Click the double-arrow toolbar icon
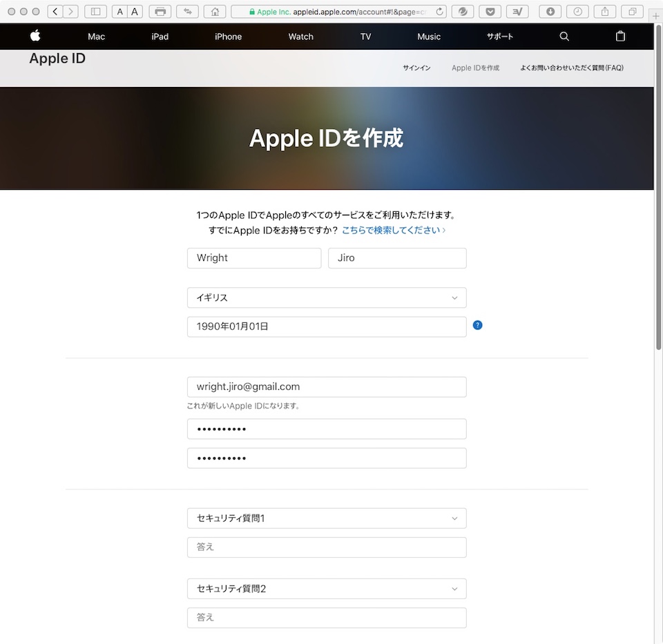Screen dimensions: 663x644 coord(187,12)
